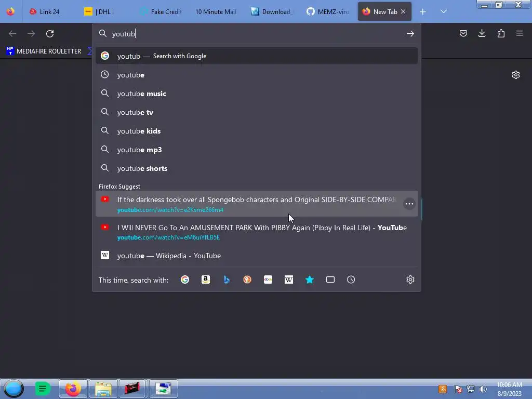
Task: Search this time with Bing icon
Action: [x=227, y=280]
